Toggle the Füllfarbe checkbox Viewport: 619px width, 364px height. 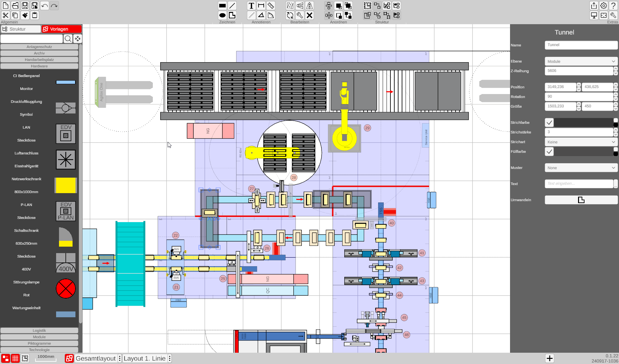point(549,152)
